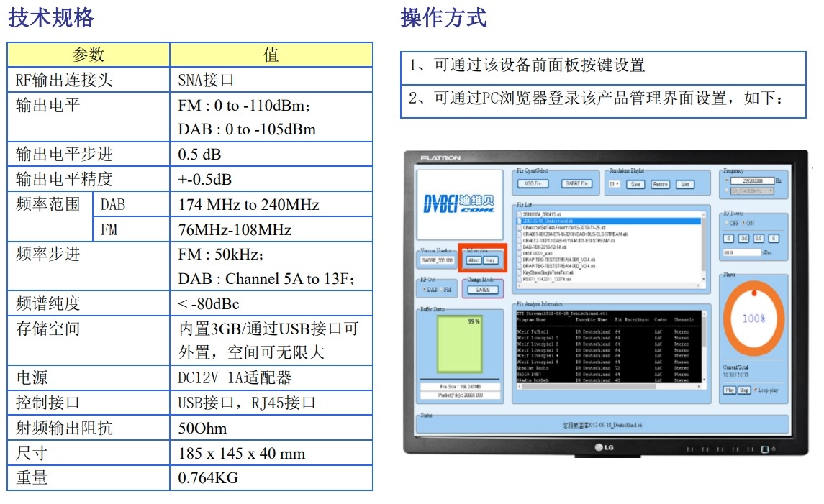Screen dimensions: 824x504
Task: Open the DAB channel frequency dropdown
Action: (x=752, y=191)
